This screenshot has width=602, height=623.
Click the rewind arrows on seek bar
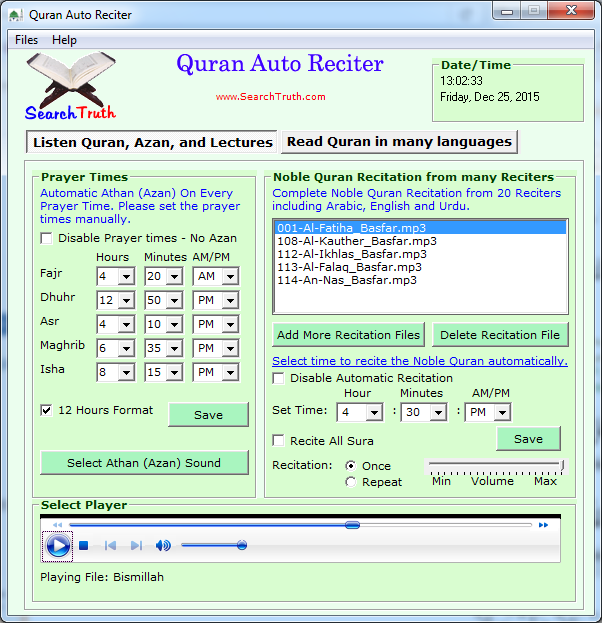pos(58,525)
